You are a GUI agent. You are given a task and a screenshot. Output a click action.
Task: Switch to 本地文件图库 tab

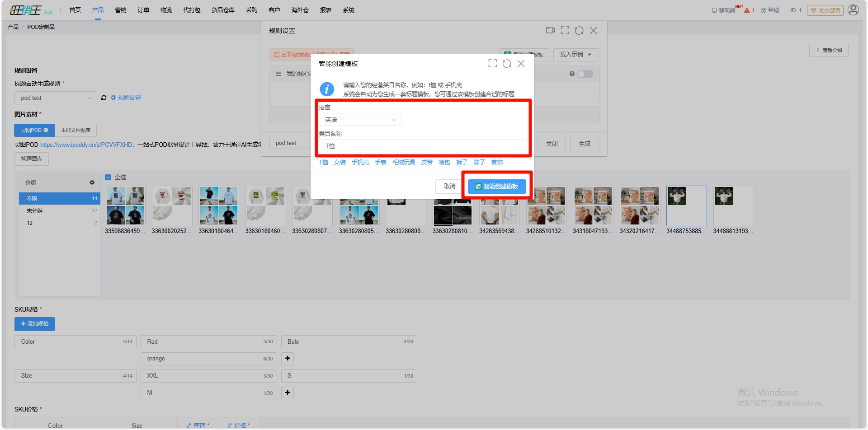pyautogui.click(x=75, y=130)
